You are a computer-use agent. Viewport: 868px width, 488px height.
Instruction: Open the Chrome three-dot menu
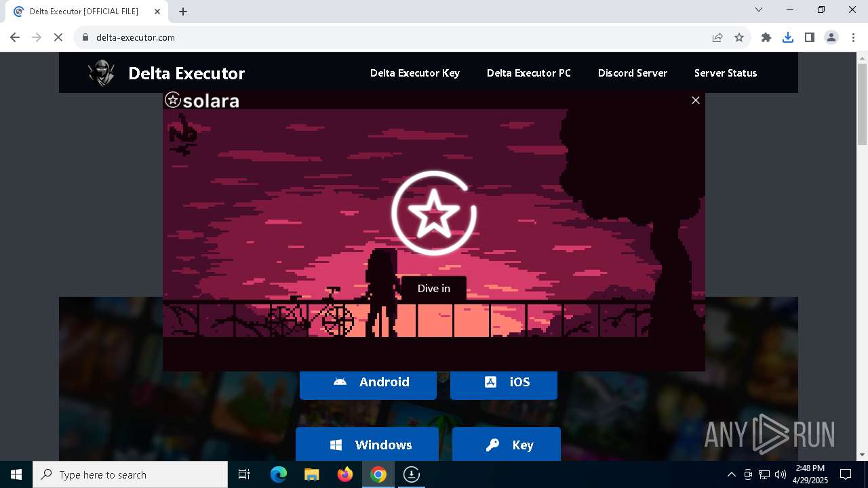[852, 37]
